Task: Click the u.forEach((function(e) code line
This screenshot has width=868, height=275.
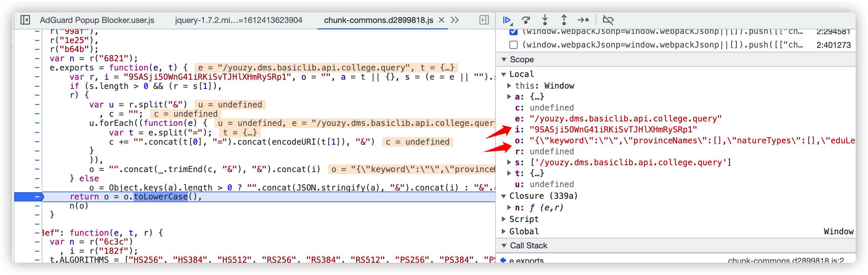Action: tap(148, 123)
